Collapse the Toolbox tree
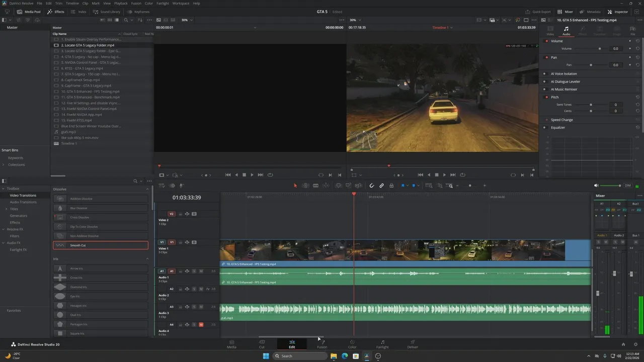 coord(3,189)
